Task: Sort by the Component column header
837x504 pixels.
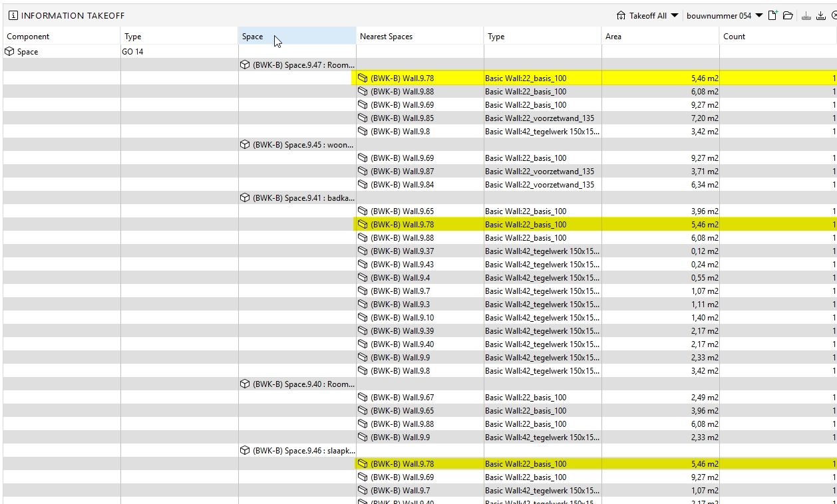Action: [62, 37]
